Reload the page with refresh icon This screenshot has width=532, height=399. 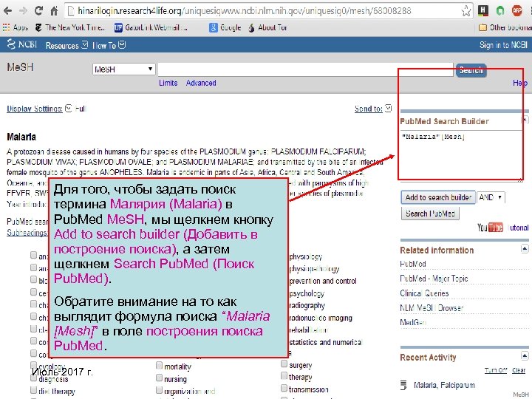[38, 11]
